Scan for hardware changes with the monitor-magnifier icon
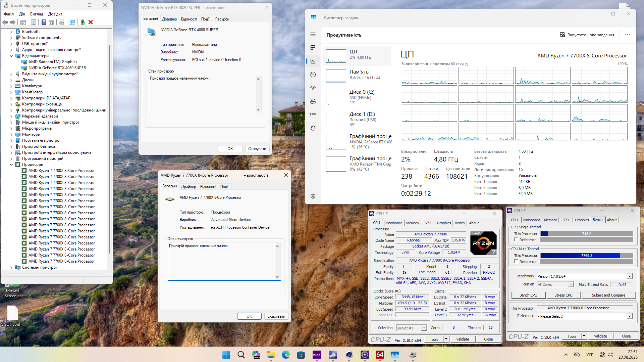 tap(72, 22)
